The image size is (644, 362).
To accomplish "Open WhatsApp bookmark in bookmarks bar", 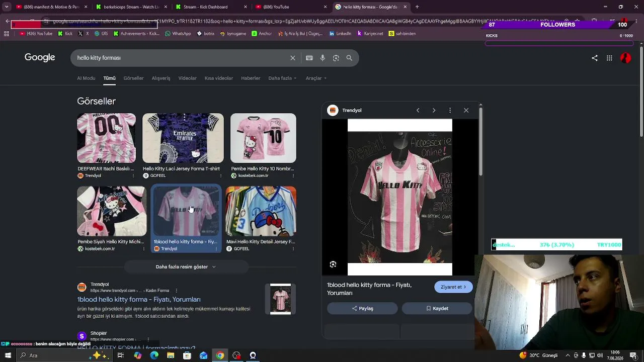I will [178, 34].
